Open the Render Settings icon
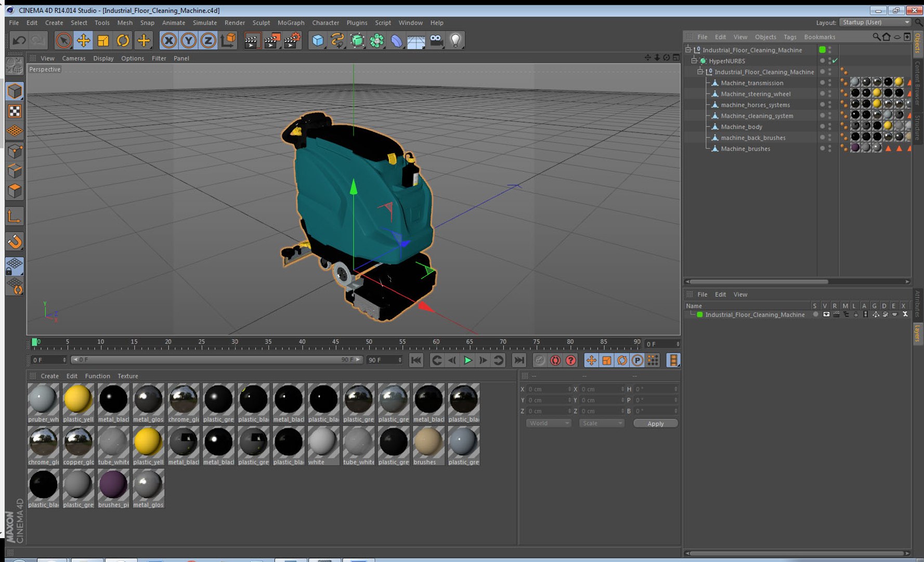 pos(292,41)
